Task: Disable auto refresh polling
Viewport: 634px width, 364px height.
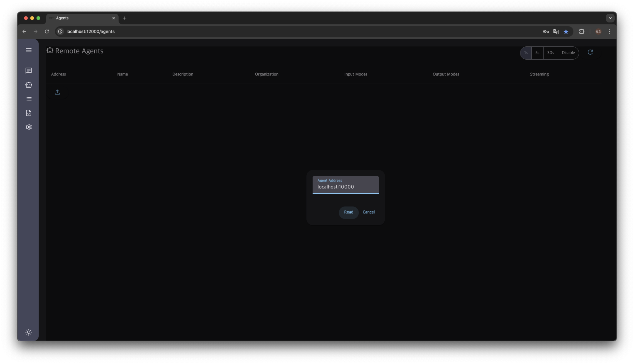Action: [x=568, y=53]
